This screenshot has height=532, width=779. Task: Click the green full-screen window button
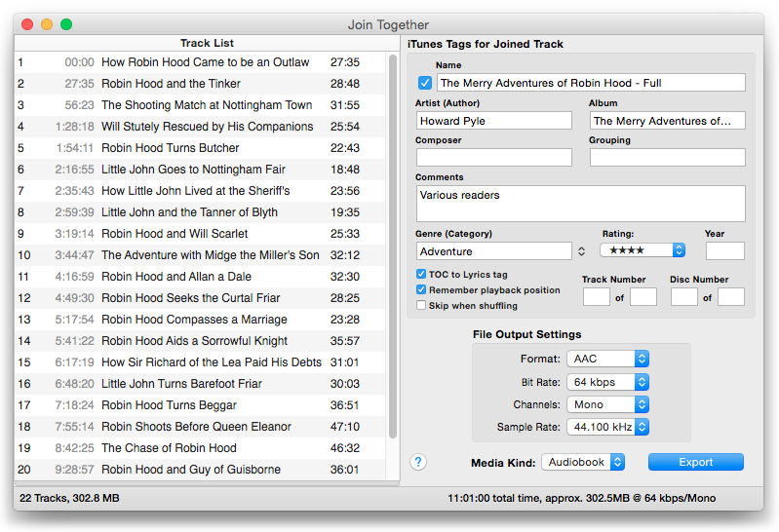tap(66, 24)
